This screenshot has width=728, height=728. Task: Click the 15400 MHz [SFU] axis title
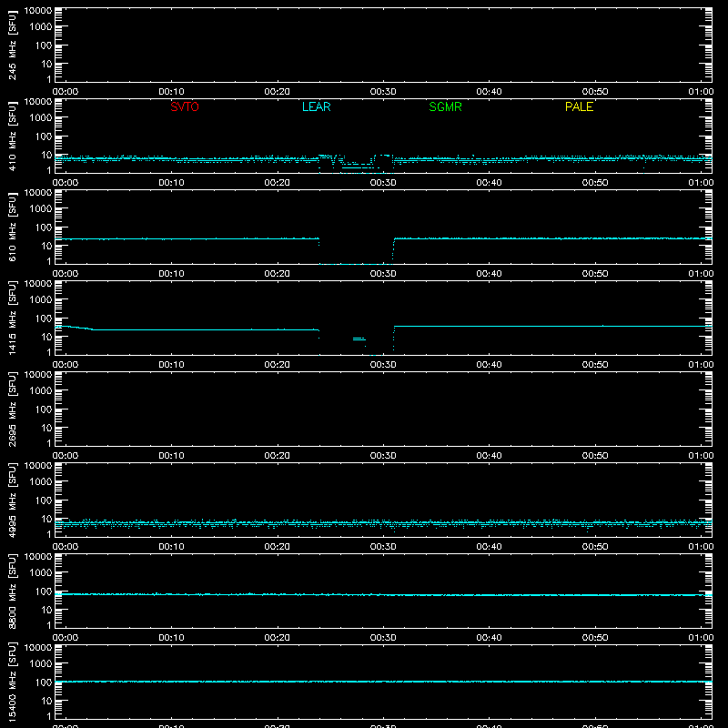[12, 682]
